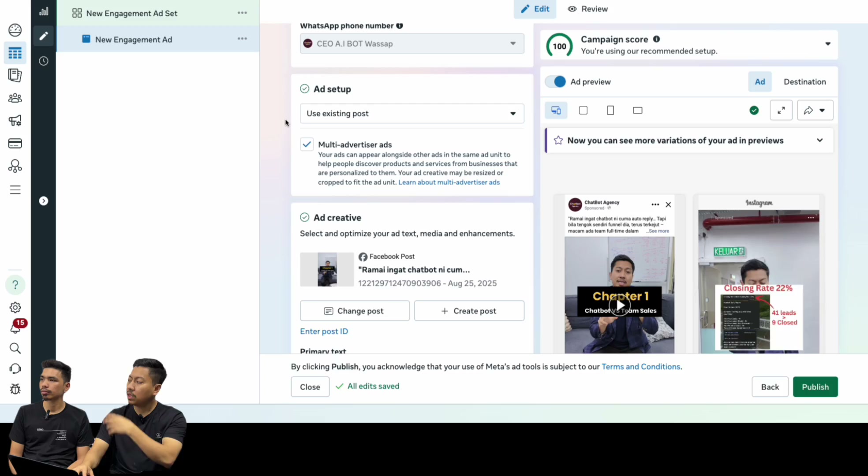Play the Chapter 1 ad preview video
Screen dimensions: 868x476
click(x=620, y=305)
